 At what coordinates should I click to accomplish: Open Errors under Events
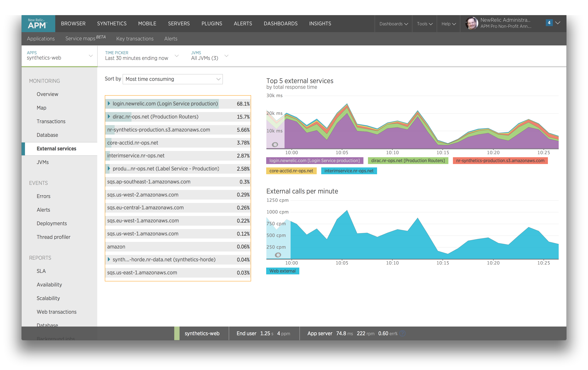tap(44, 196)
